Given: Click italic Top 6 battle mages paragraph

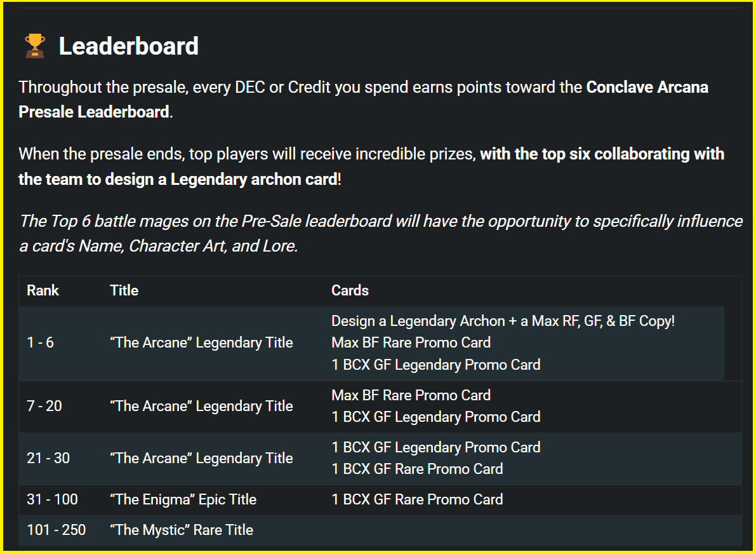Looking at the screenshot, I should pos(381,234).
